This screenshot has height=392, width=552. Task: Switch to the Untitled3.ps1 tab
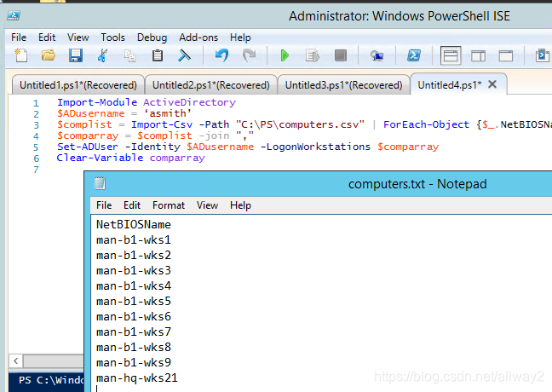(343, 85)
